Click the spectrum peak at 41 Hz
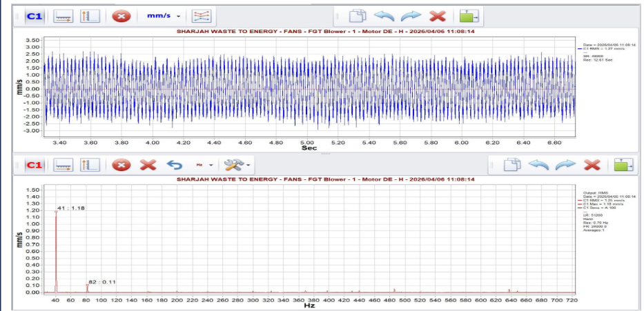The height and width of the screenshot is (311, 644). click(x=56, y=212)
